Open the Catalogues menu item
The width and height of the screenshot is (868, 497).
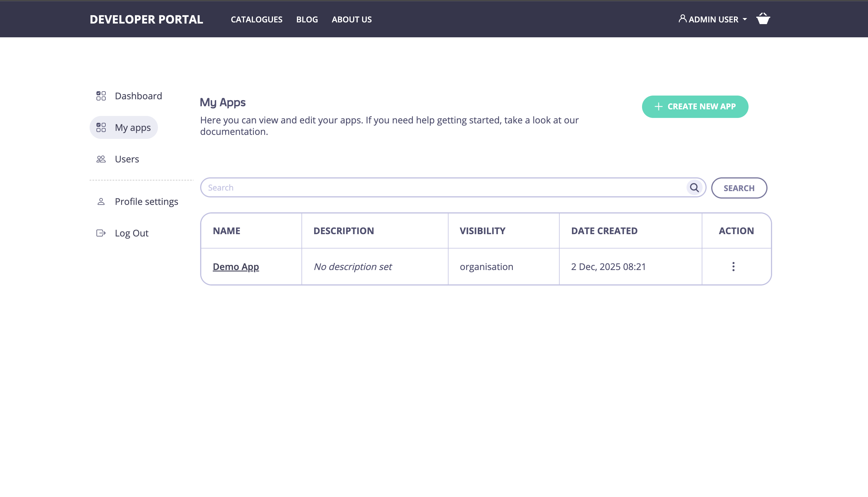256,20
